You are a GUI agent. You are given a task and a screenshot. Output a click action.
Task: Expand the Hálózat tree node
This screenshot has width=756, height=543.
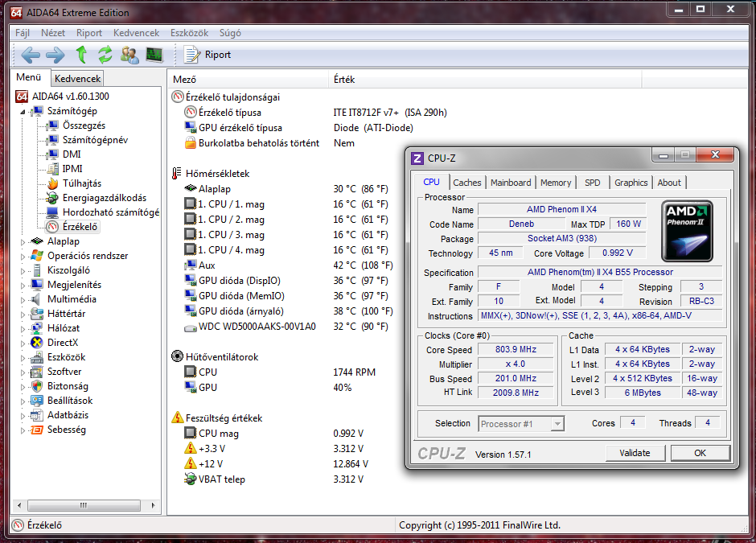[x=23, y=328]
